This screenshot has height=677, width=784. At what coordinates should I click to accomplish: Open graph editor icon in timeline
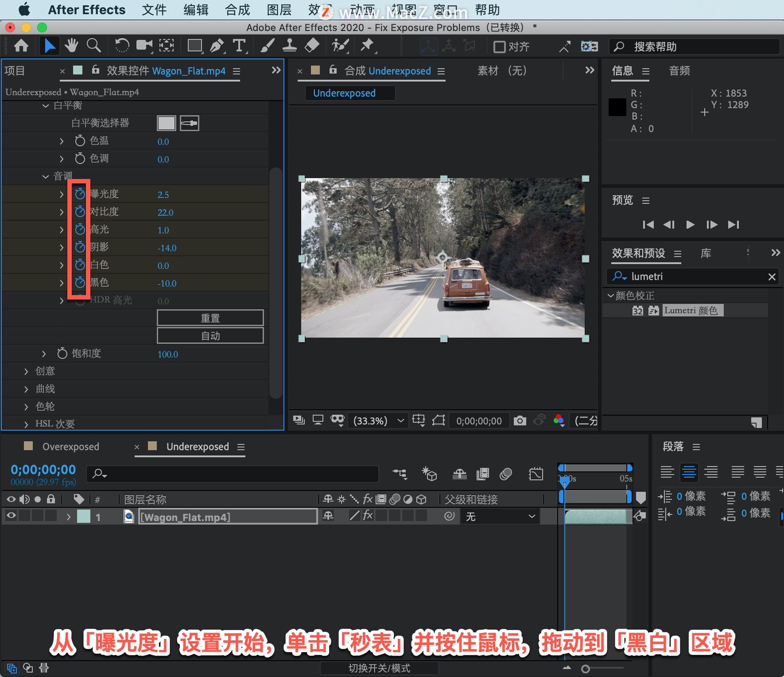(x=536, y=475)
